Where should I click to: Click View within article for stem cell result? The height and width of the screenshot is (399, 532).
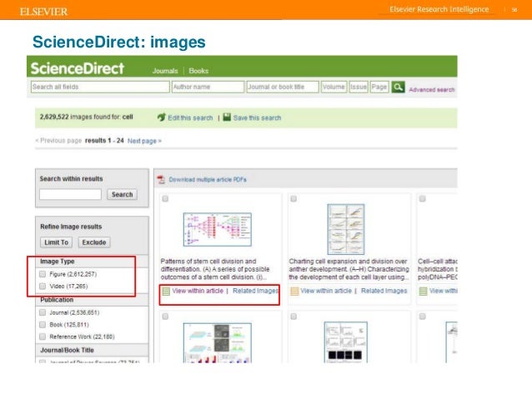tap(198, 291)
